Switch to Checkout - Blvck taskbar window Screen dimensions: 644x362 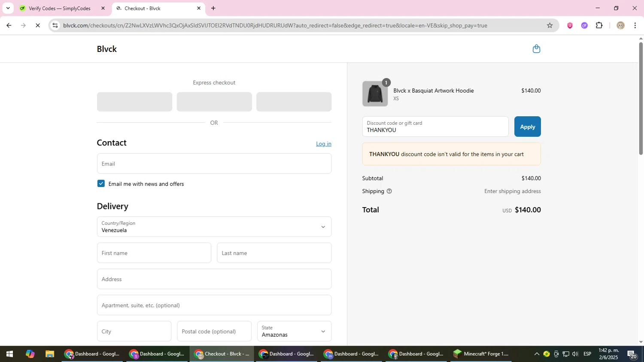(x=222, y=354)
